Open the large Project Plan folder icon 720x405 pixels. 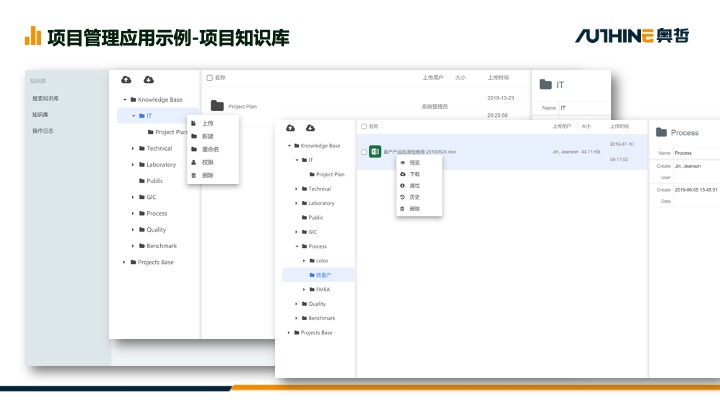(x=217, y=105)
